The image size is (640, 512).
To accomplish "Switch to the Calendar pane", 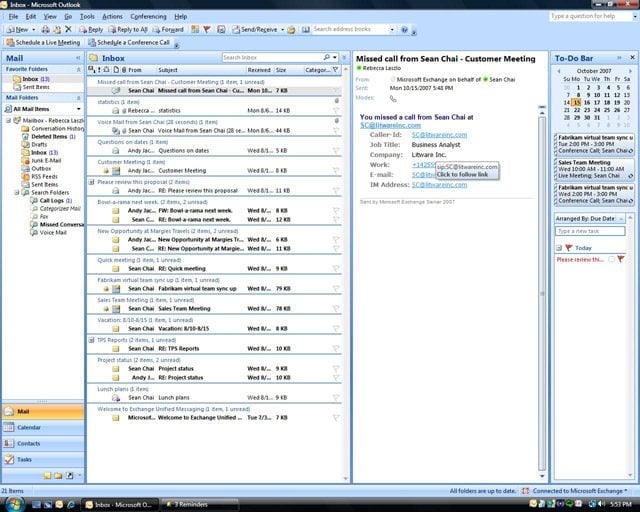I will [43, 427].
